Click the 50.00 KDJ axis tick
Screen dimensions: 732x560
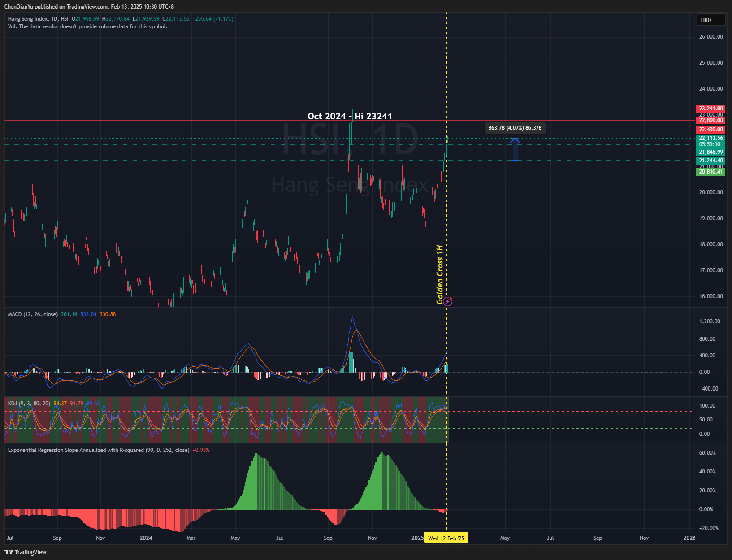(706, 420)
